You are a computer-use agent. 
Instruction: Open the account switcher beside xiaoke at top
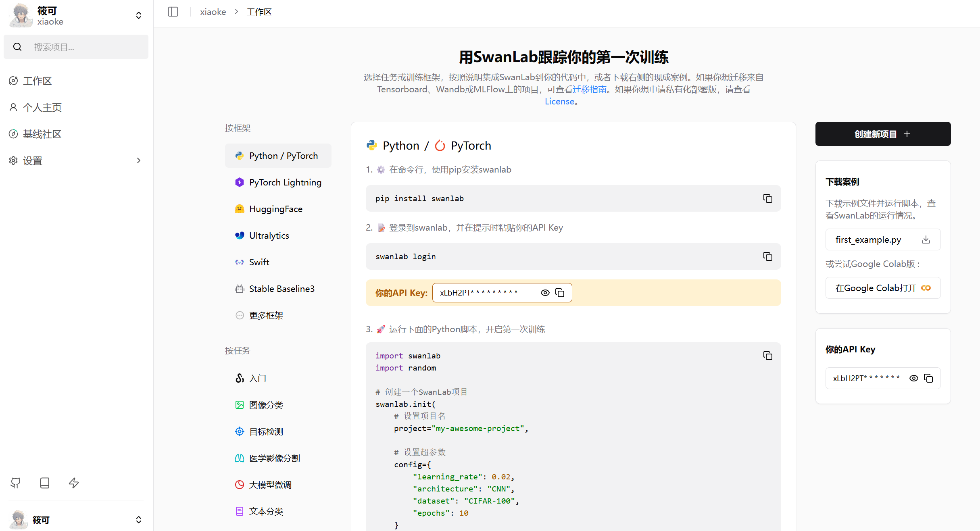tap(138, 15)
